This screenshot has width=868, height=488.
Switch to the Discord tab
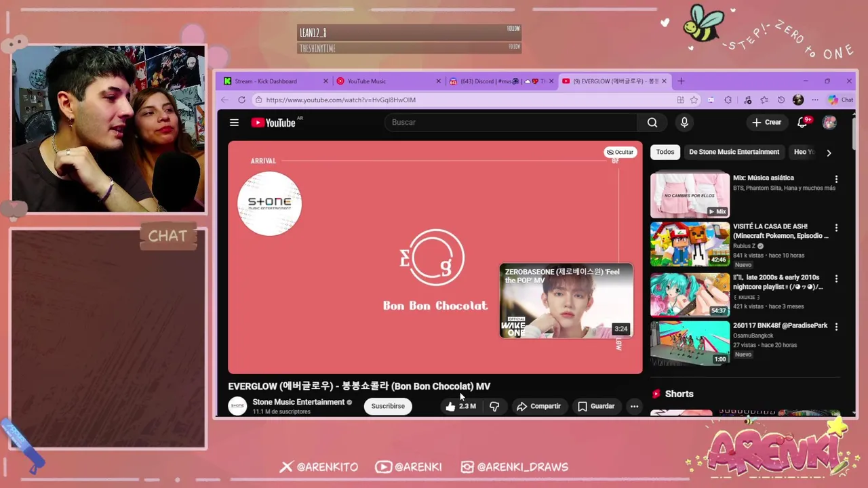point(501,81)
